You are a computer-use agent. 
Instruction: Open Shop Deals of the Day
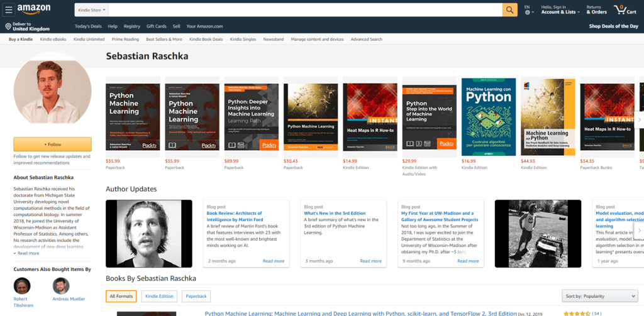[x=614, y=26]
